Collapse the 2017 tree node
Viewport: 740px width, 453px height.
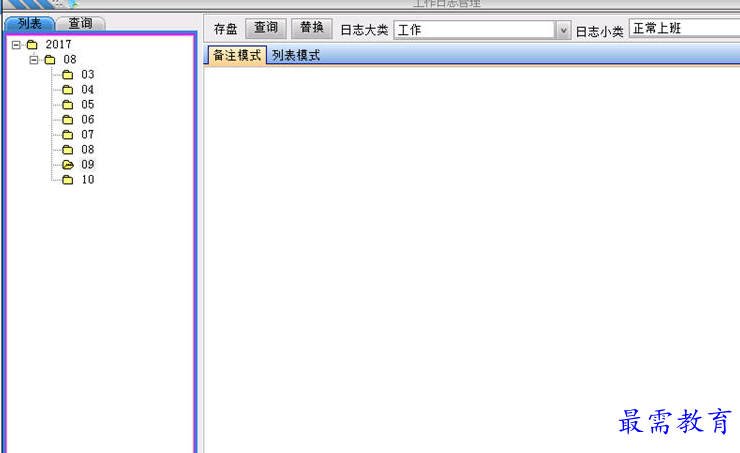[17, 45]
